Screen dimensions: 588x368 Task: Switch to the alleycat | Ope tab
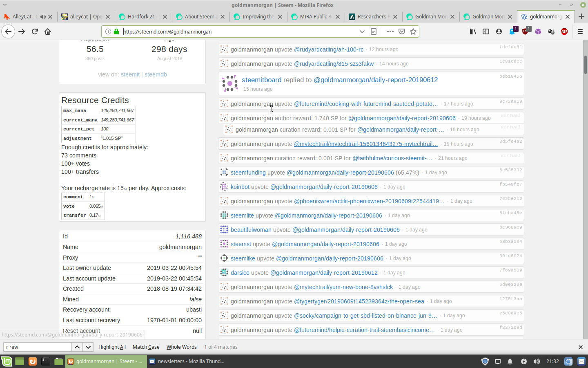85,16
